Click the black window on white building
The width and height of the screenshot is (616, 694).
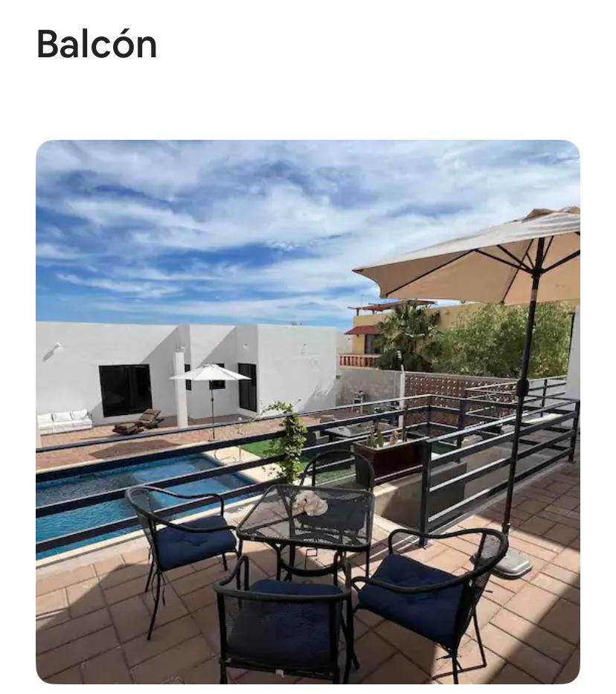coord(125,390)
